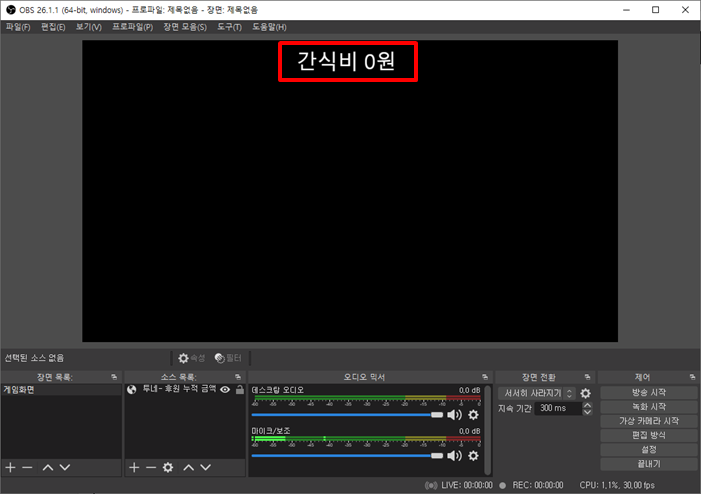Open the 파일(F) menu
This screenshot has height=494, width=701.
(18, 27)
